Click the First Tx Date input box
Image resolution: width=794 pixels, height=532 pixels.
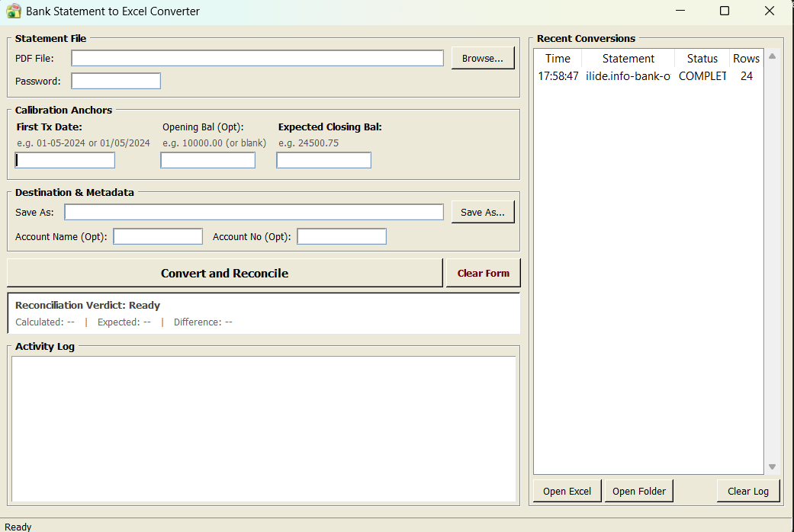[x=65, y=161]
